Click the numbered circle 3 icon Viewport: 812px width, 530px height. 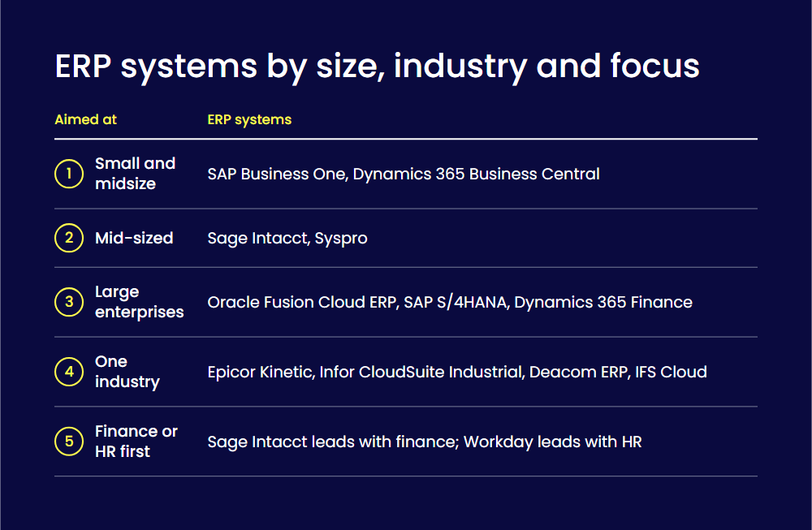(69, 302)
